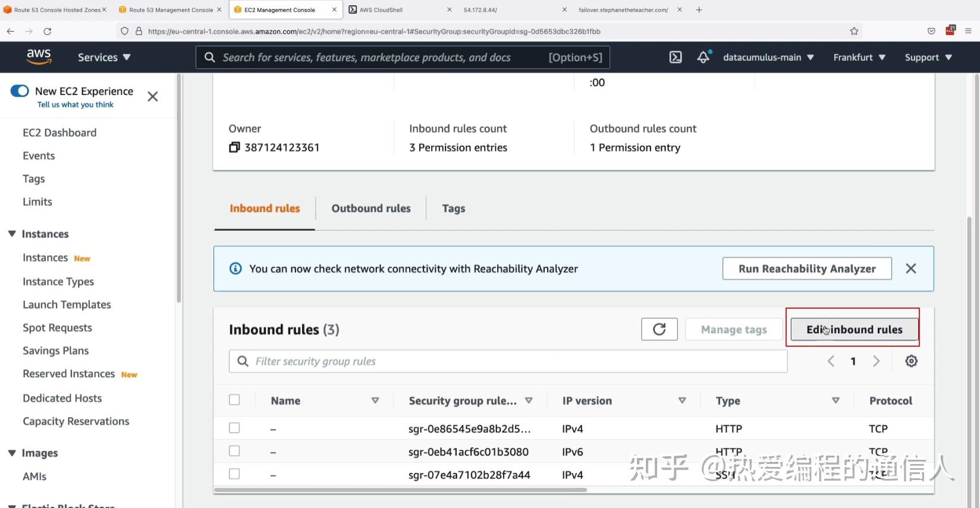This screenshot has height=508, width=980.
Task: Click the search magnifier in AWS bar
Action: click(209, 57)
